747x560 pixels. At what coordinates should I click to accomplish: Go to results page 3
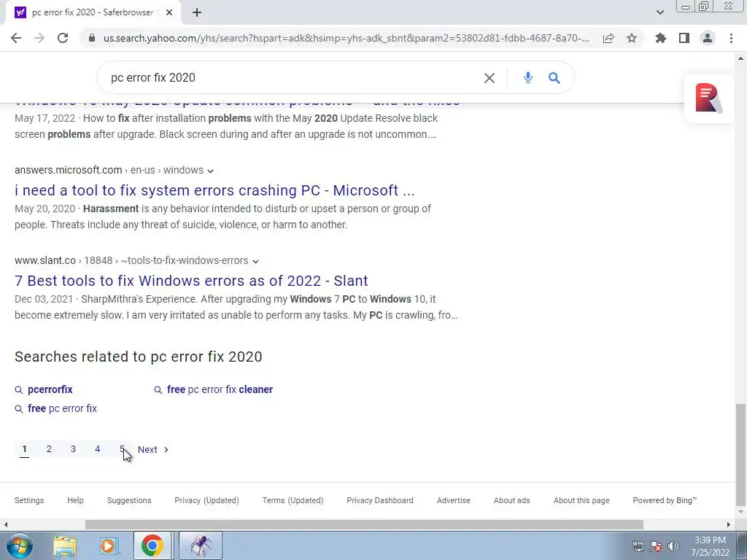(73, 449)
